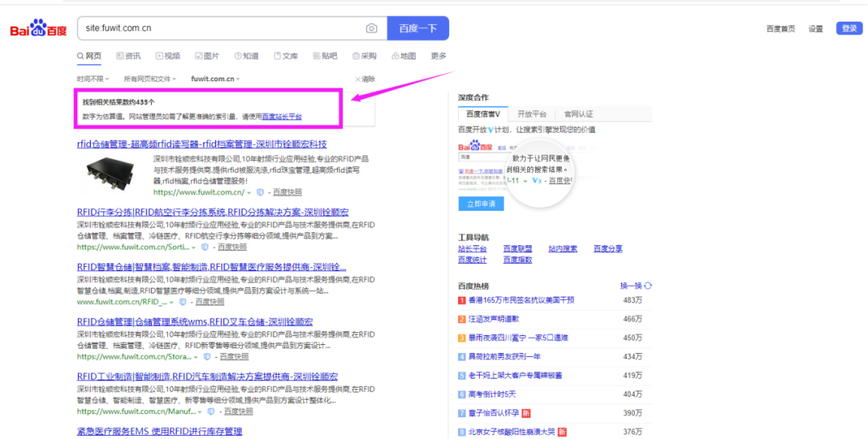Screen dimensions: 868x439
Task: Click the camera image search icon
Action: coord(371,28)
